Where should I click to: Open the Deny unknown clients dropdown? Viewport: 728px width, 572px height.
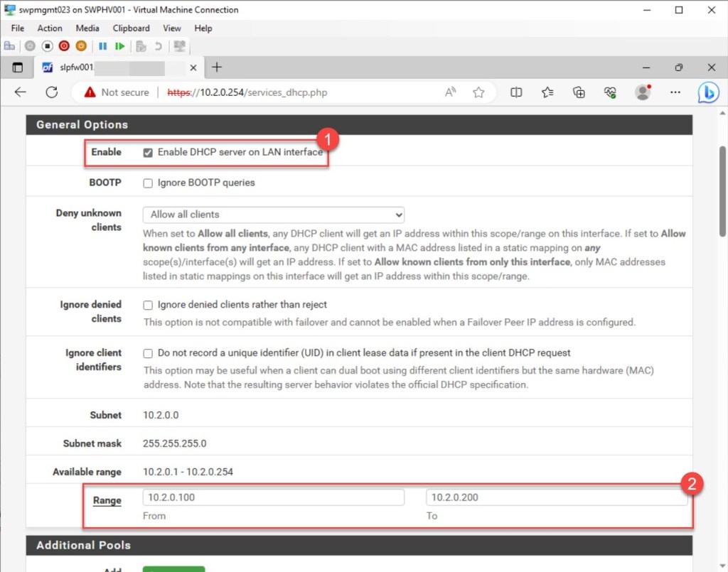tap(273, 215)
